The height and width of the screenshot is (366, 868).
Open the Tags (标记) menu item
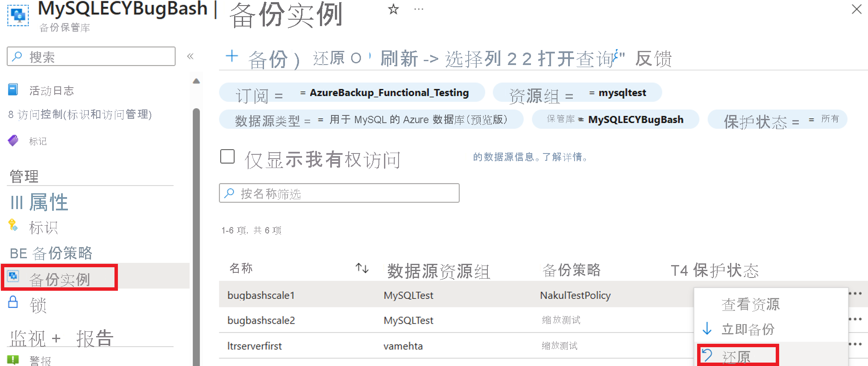coord(38,141)
